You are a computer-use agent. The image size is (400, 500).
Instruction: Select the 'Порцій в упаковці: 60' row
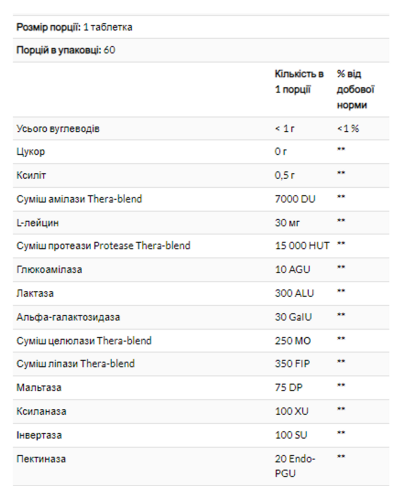201,50
